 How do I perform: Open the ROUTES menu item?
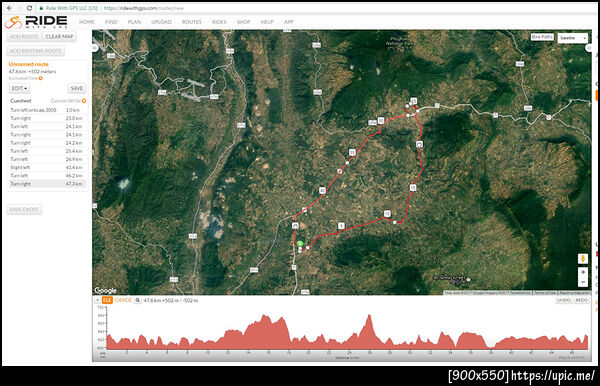point(192,22)
